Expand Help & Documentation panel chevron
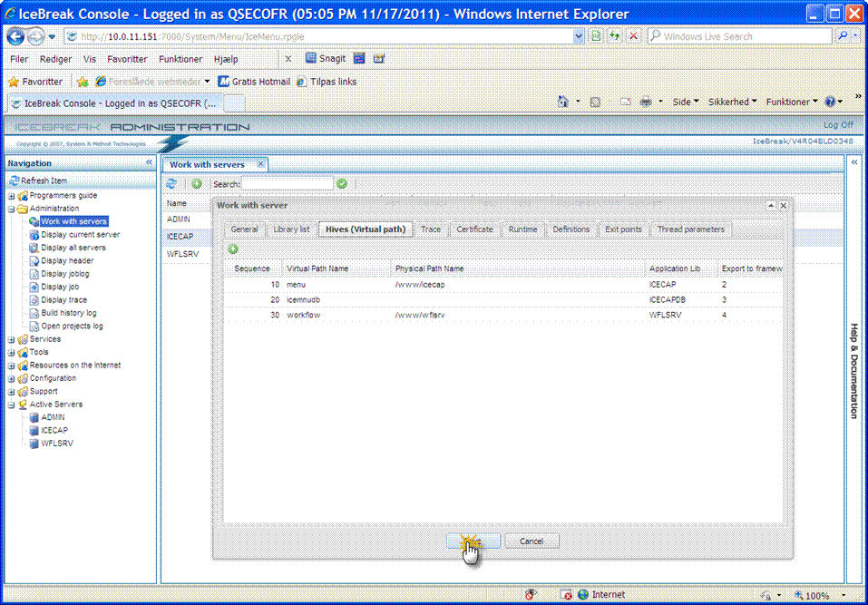Viewport: 868px width, 605px height. pyautogui.click(x=854, y=162)
